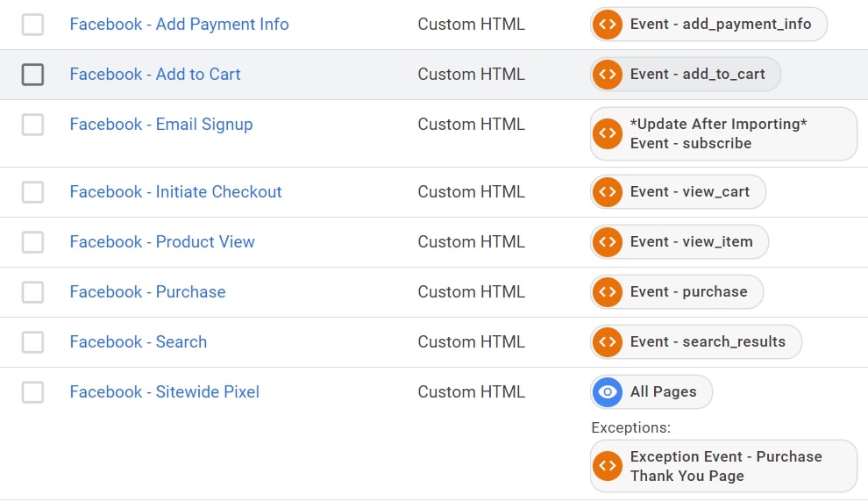This screenshot has width=868, height=502.
Task: Select the Facebook - Purchase tag checkbox
Action: click(32, 292)
